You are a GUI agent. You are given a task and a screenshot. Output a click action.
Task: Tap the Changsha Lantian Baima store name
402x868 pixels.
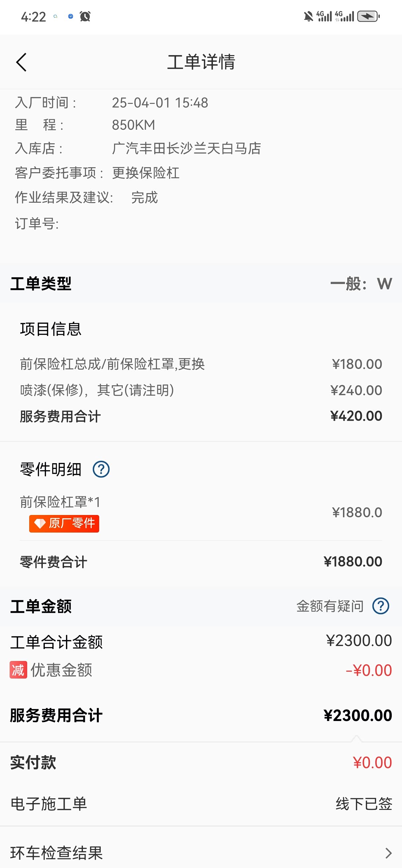(186, 148)
